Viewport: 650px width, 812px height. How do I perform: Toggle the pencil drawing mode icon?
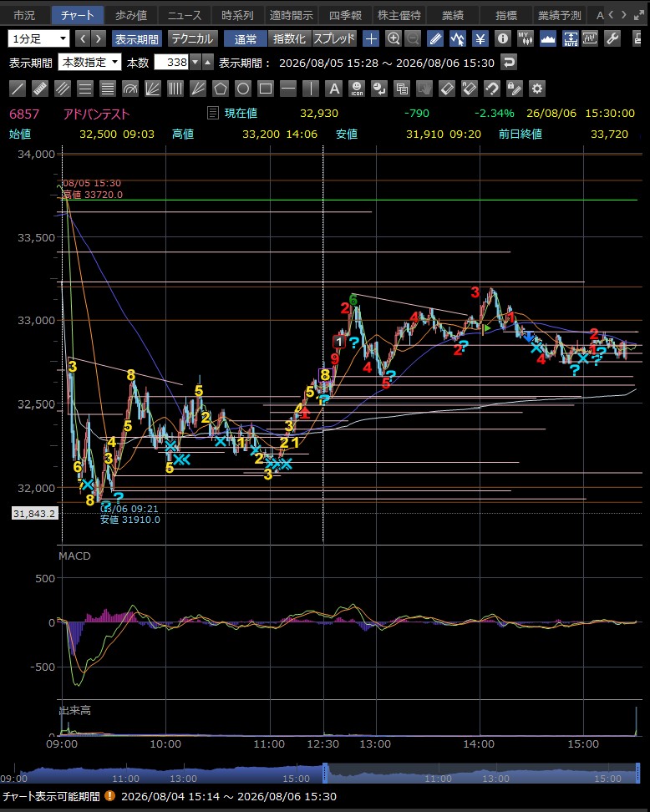pos(435,38)
